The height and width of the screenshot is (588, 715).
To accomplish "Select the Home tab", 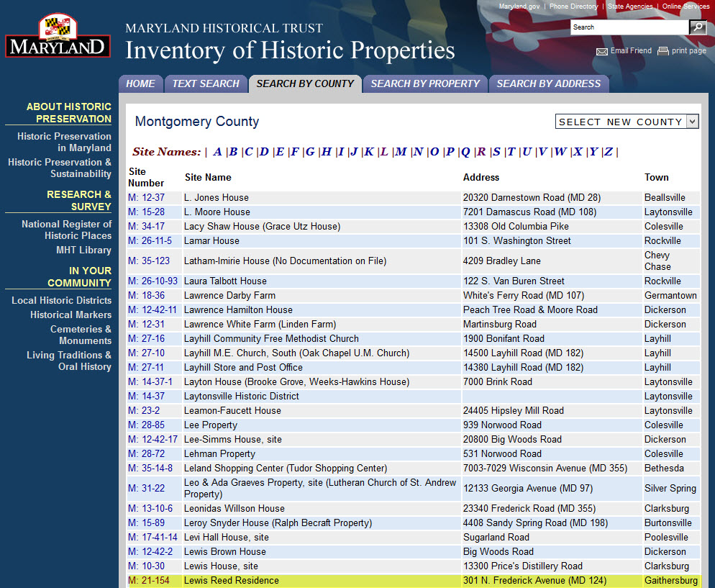I will coord(140,83).
